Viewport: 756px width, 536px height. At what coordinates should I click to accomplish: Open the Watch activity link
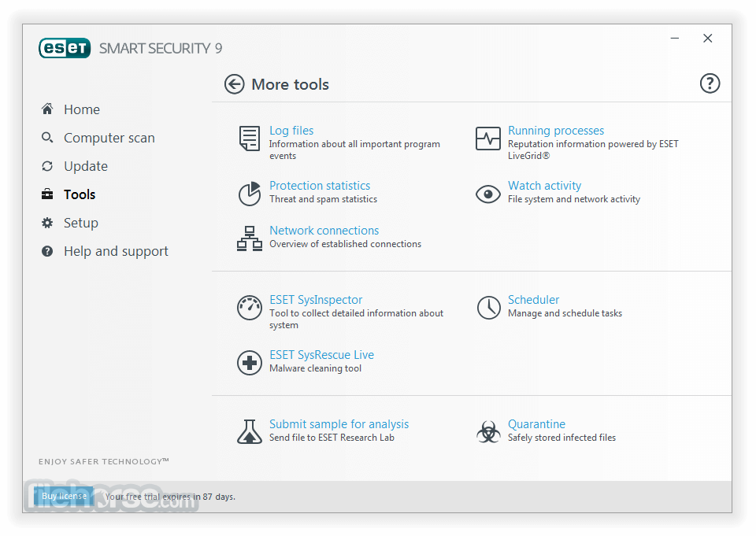[544, 186]
